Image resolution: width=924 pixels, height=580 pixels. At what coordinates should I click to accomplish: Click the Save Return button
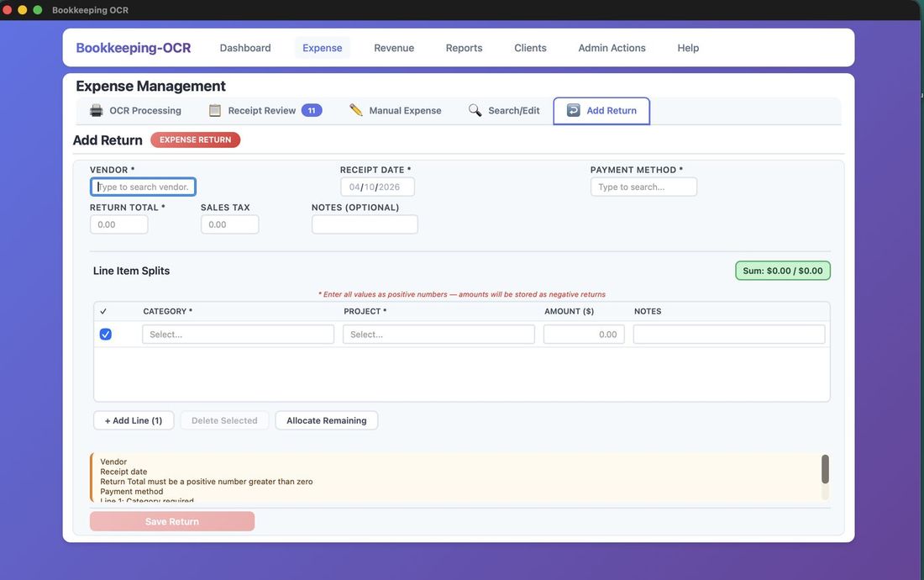171,520
